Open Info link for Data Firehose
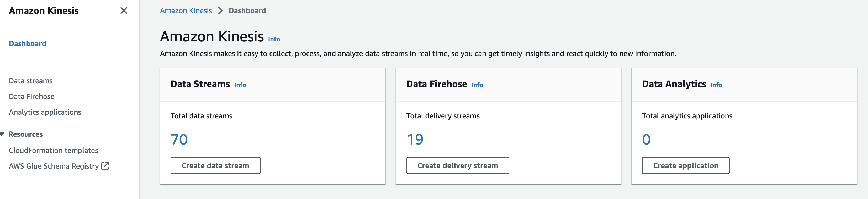This screenshot has width=868, height=199. (477, 85)
